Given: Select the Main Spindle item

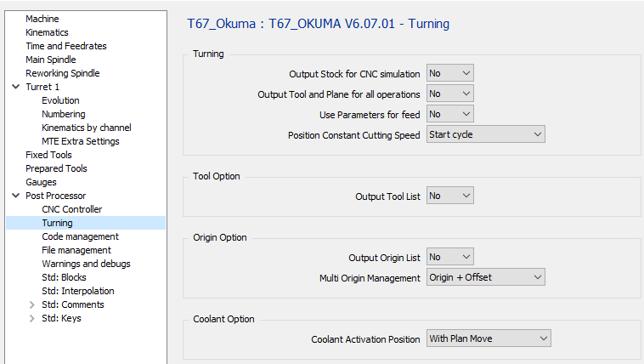Looking at the screenshot, I should click(x=50, y=60).
